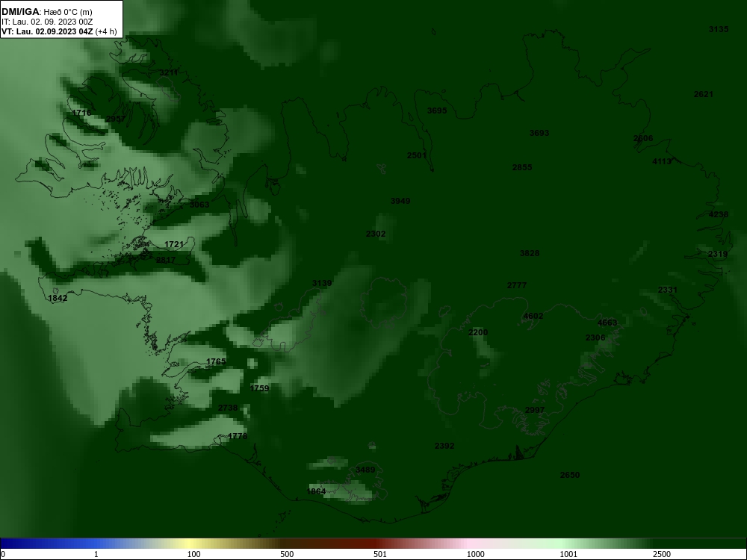Click the map value "4602"
747x560 pixels.
pos(533,316)
